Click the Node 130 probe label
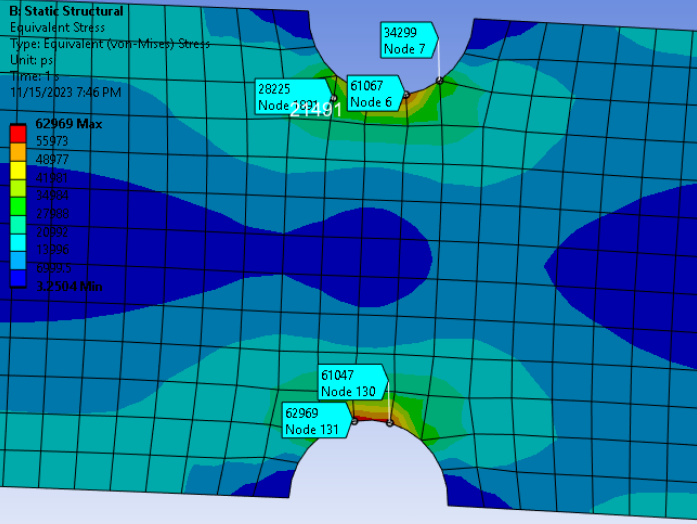The image size is (697, 524). [x=349, y=383]
